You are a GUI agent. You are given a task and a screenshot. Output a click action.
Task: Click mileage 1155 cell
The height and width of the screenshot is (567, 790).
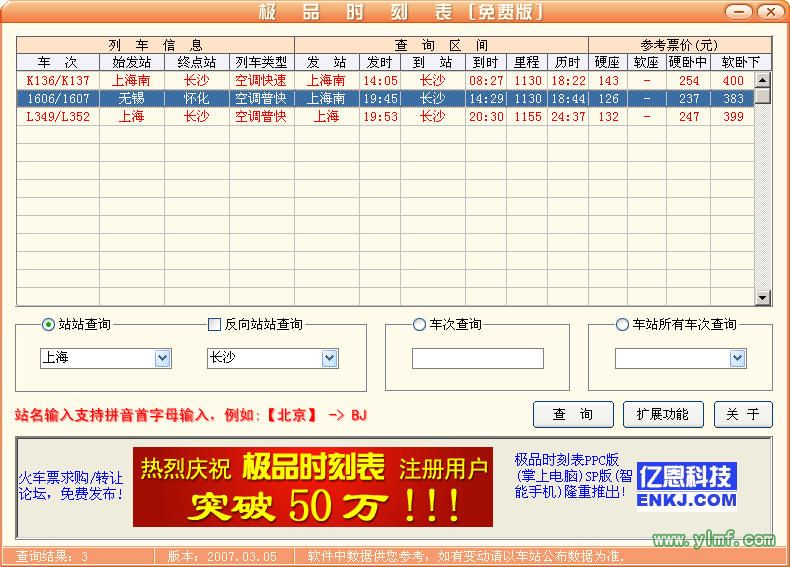(x=527, y=116)
